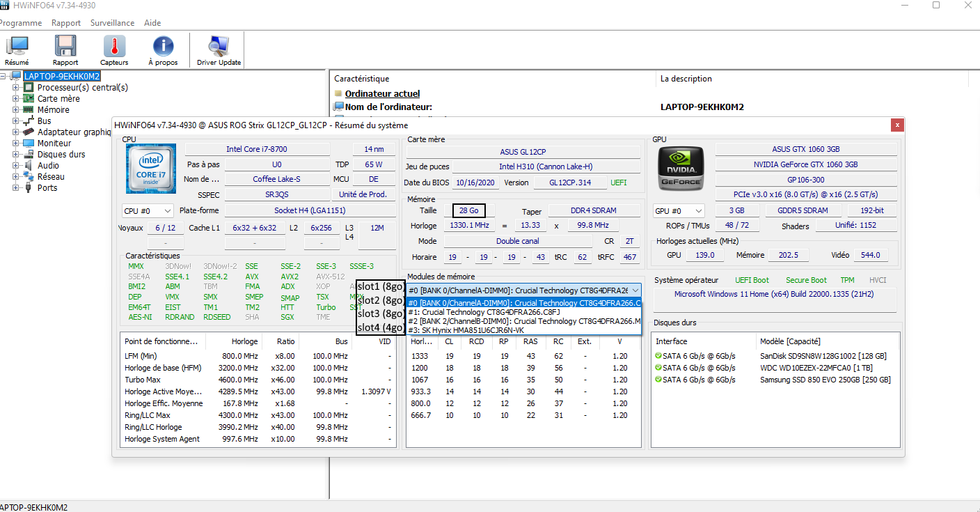Expand the Ports tree node
The height and width of the screenshot is (512, 980).
(x=16, y=188)
